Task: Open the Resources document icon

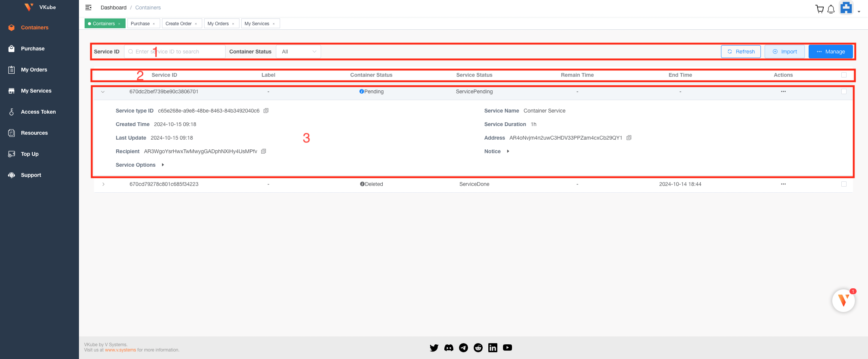Action: 12,133
